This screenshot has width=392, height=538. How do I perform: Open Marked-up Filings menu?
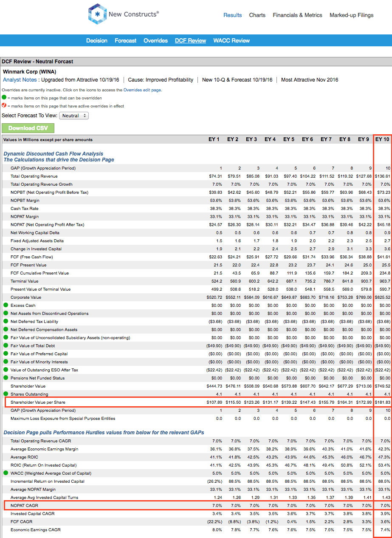tap(352, 15)
